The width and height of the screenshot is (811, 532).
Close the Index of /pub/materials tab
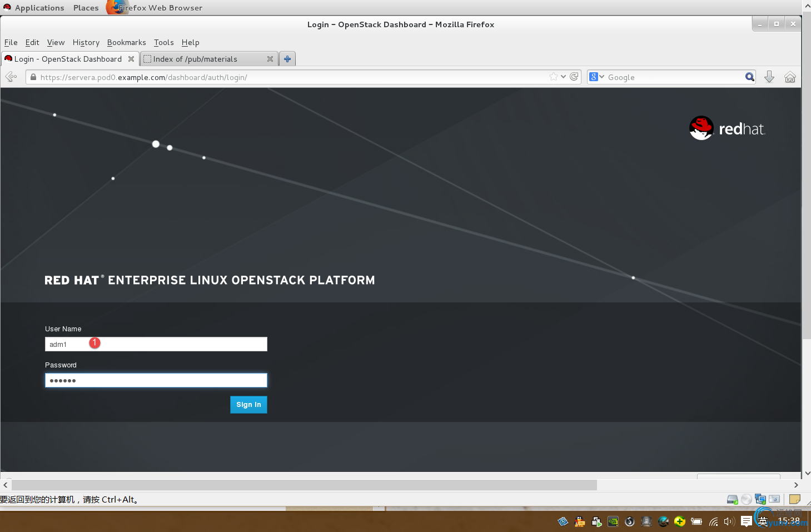pyautogui.click(x=270, y=59)
